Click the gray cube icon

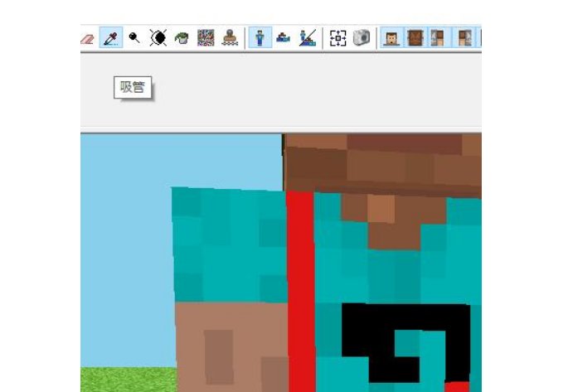362,38
